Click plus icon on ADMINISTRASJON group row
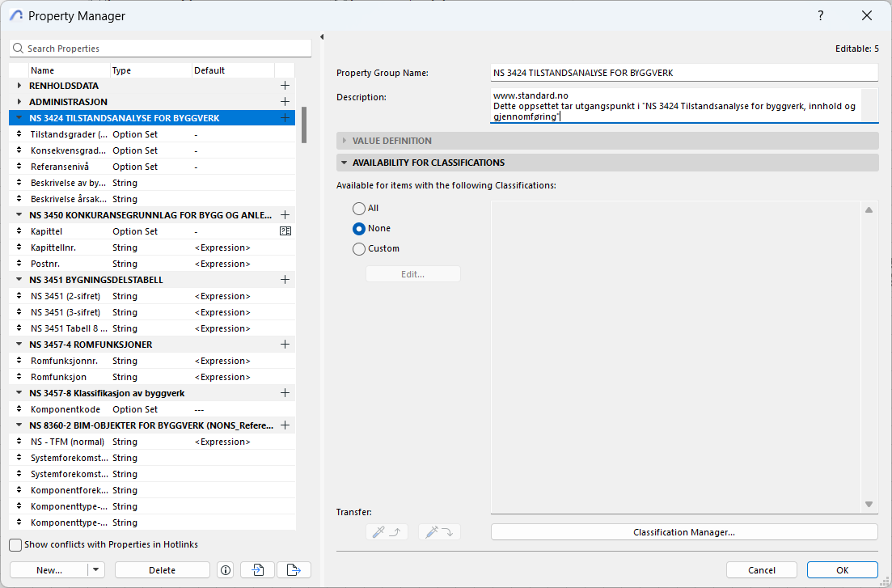The height and width of the screenshot is (588, 892). (285, 102)
